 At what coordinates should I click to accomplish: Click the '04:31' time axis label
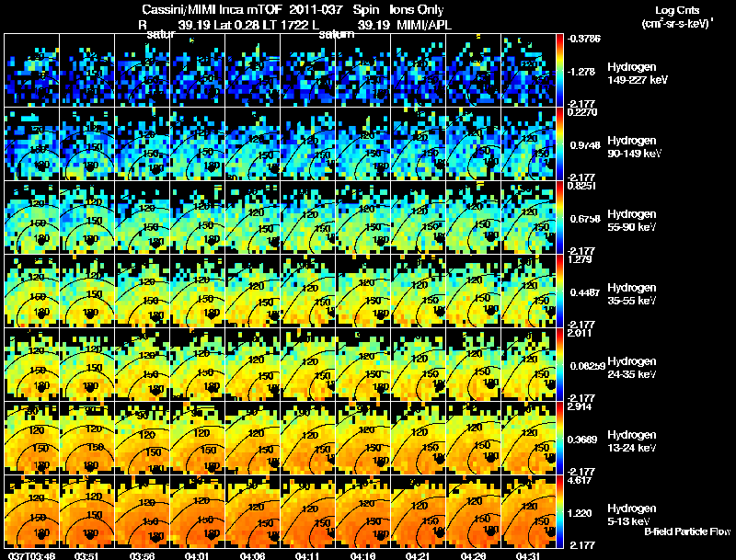pos(528,555)
